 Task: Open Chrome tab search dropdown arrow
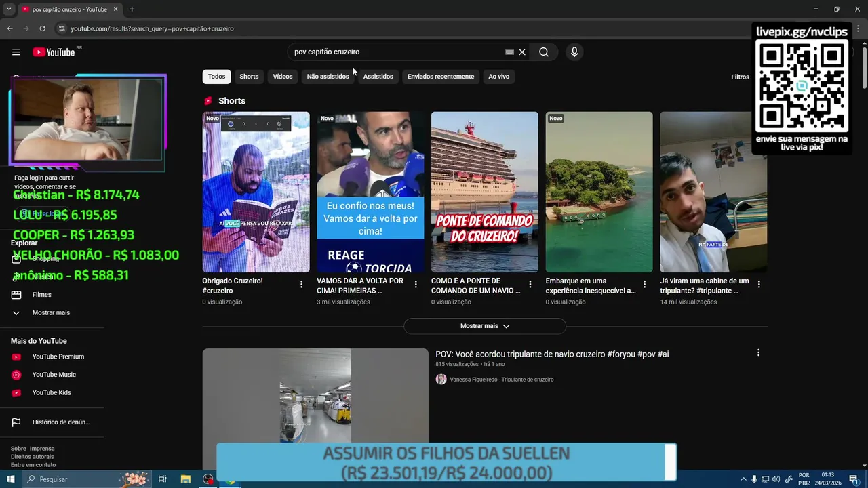click(9, 9)
